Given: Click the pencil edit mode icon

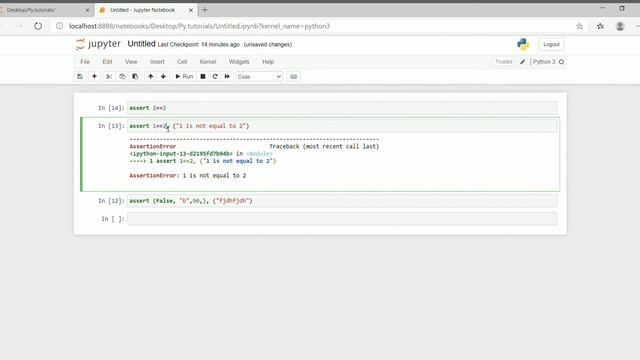Looking at the screenshot, I should [x=522, y=62].
